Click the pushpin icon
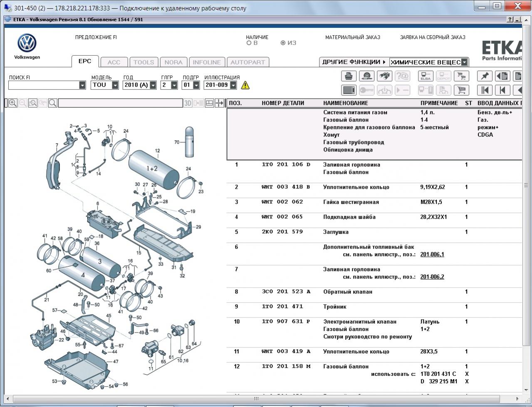The image size is (532, 407). click(485, 76)
